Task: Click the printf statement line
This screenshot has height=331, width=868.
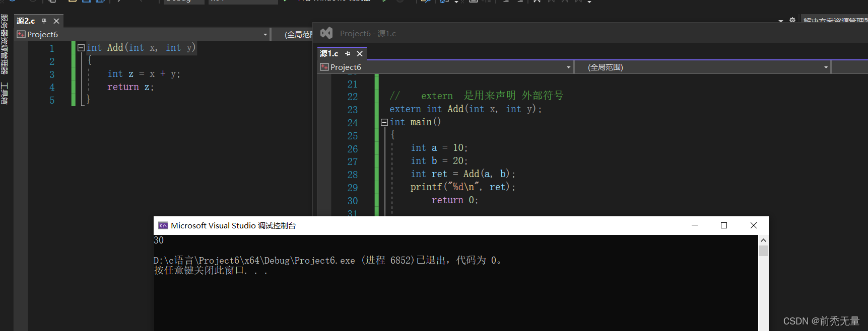Action: point(463,187)
